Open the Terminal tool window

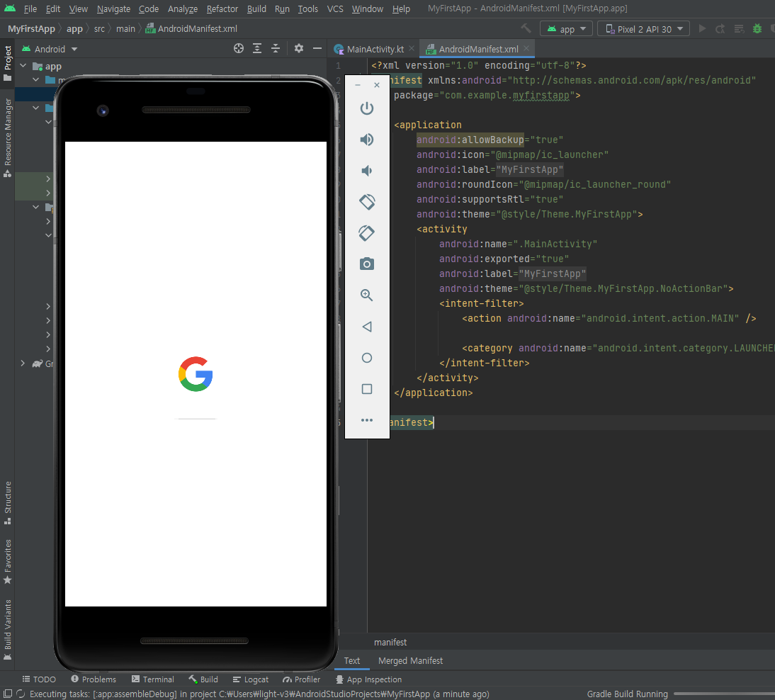coord(153,679)
